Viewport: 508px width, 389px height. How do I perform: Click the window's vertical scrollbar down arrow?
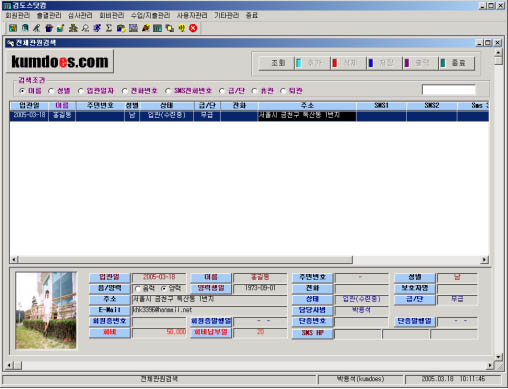498,357
